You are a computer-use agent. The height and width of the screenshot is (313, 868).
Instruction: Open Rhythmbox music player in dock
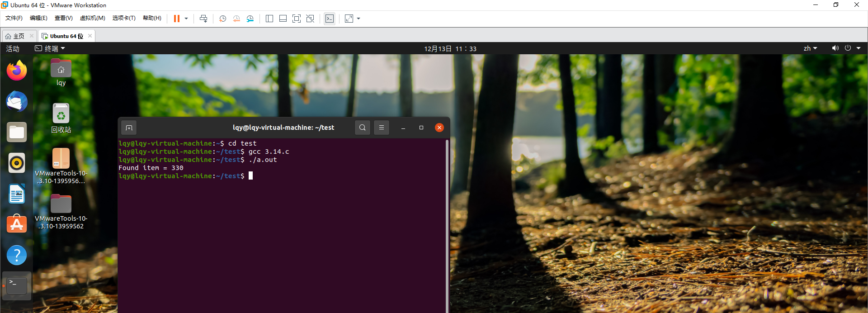click(17, 163)
